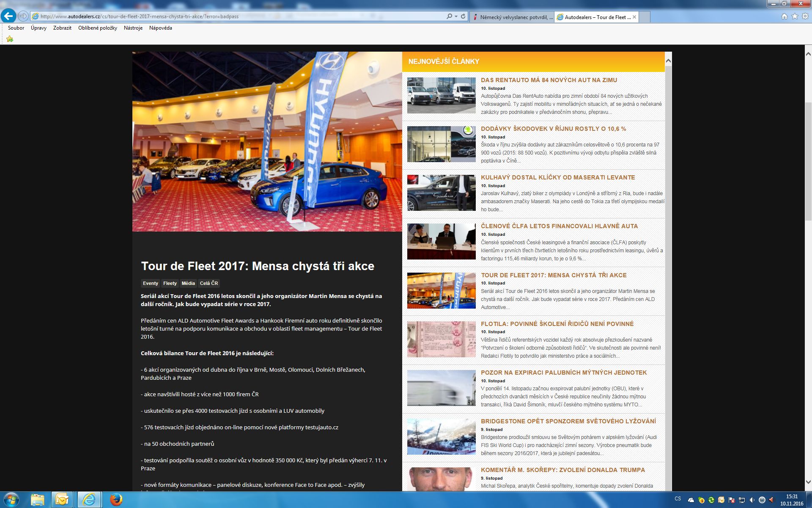Screen dimensions: 812x508
Task: Click sidebar scroll-up chevron in article list
Action: click(668, 61)
